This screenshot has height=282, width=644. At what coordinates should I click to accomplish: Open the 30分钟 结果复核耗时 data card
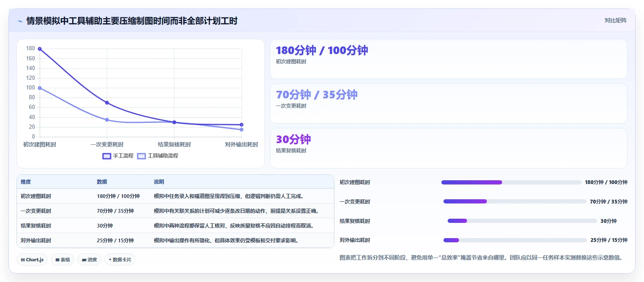tap(448, 148)
